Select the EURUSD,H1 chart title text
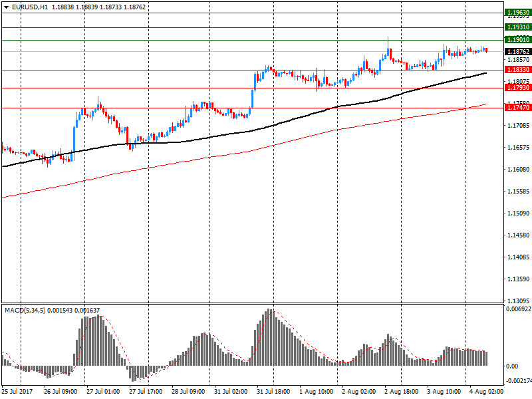The width and height of the screenshot is (532, 399). point(30,7)
